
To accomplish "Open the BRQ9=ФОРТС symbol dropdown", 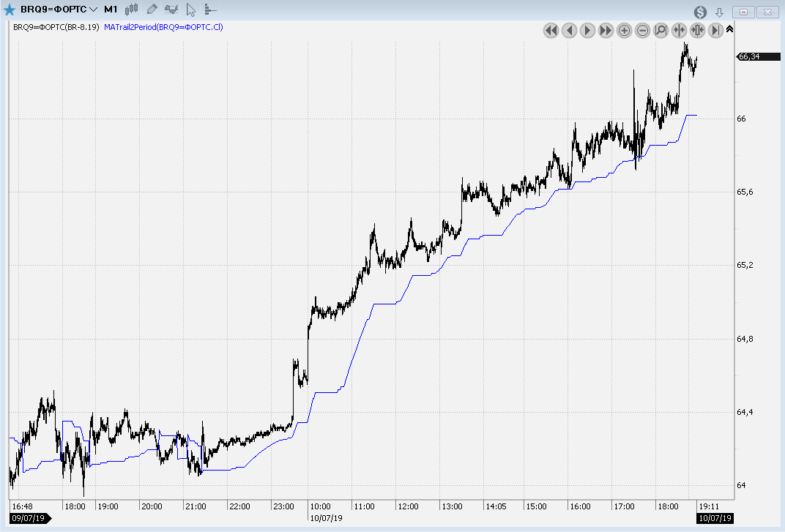I will [x=93, y=10].
